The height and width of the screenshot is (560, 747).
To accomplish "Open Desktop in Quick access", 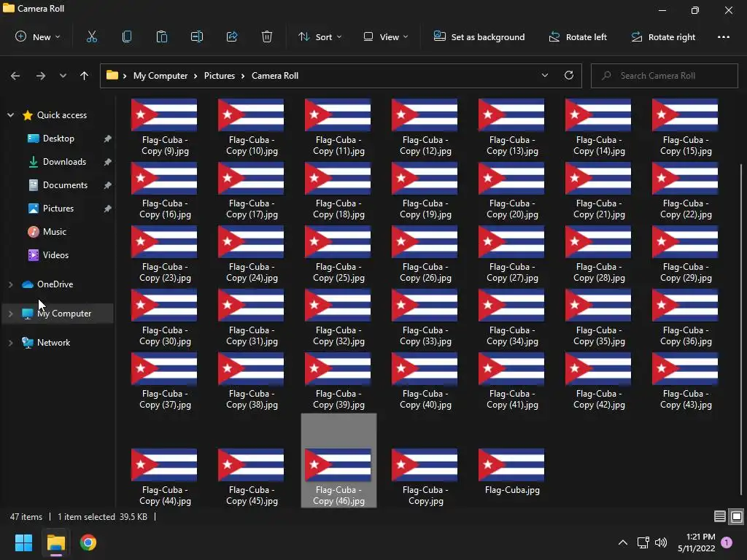I will coord(58,139).
